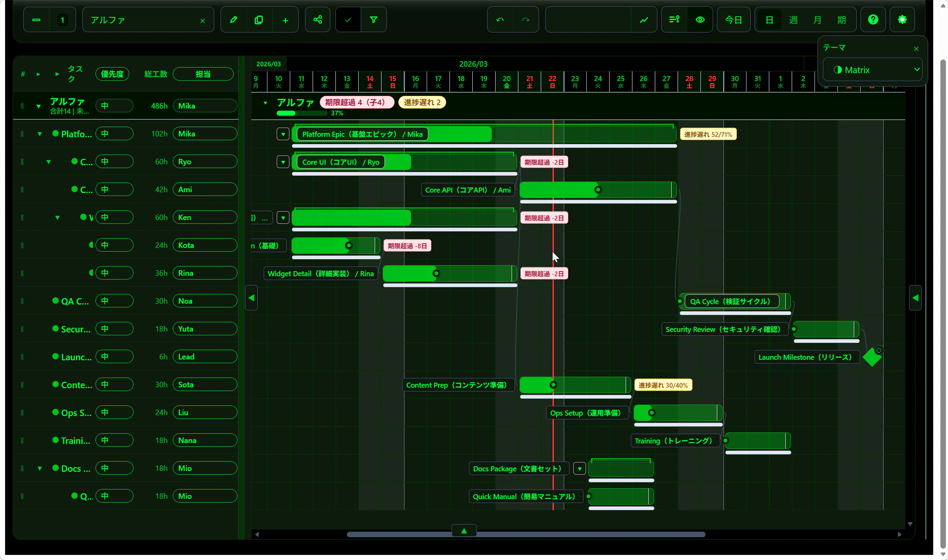Click the settings gear icon
The width and height of the screenshot is (948, 560).
pos(902,20)
